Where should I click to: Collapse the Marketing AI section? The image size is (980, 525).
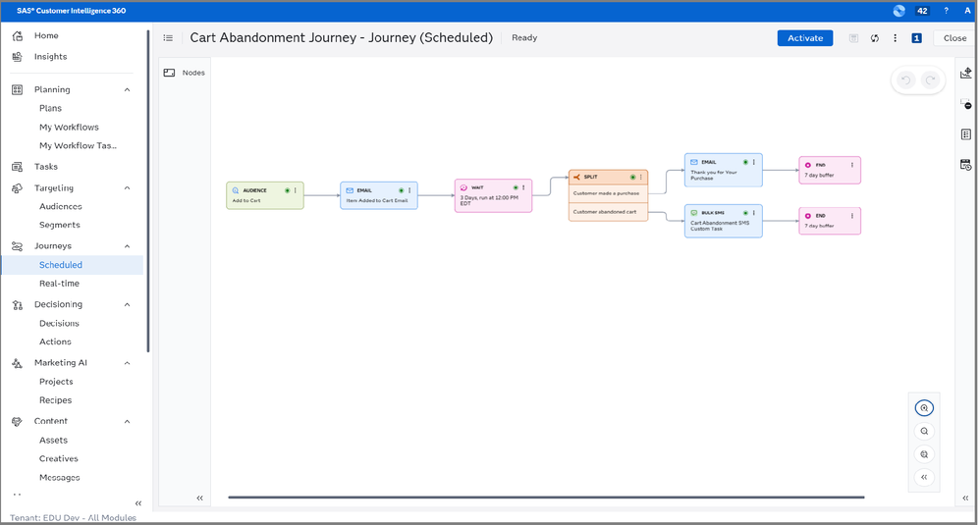(x=127, y=363)
